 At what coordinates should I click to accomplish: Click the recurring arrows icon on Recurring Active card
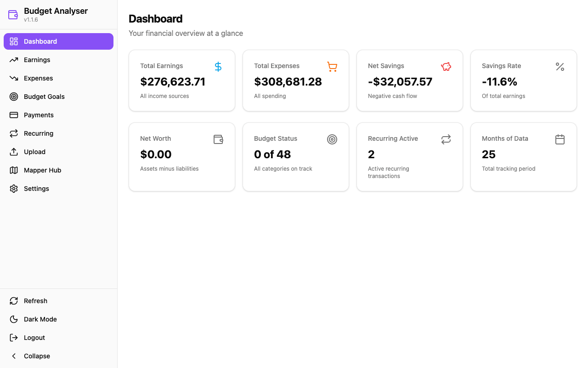(x=446, y=139)
